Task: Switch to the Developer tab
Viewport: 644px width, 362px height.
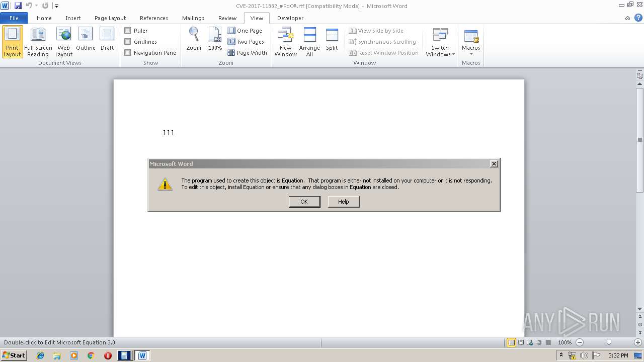Action: click(x=290, y=18)
